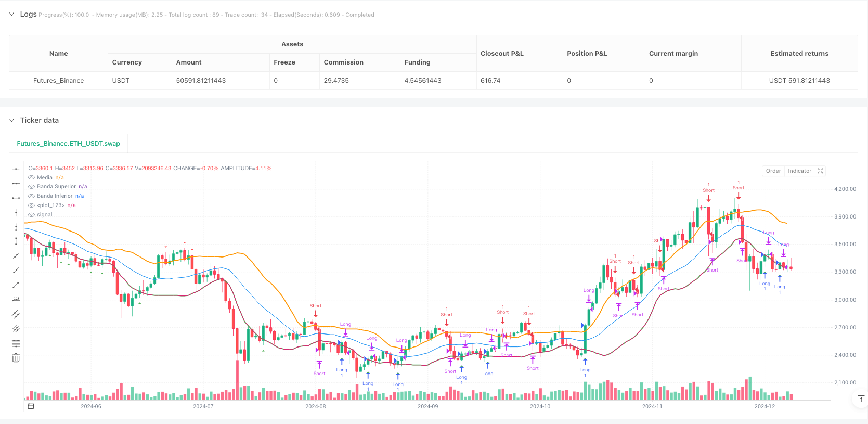868x424 pixels.
Task: Open the Indicator button on chart
Action: [799, 171]
